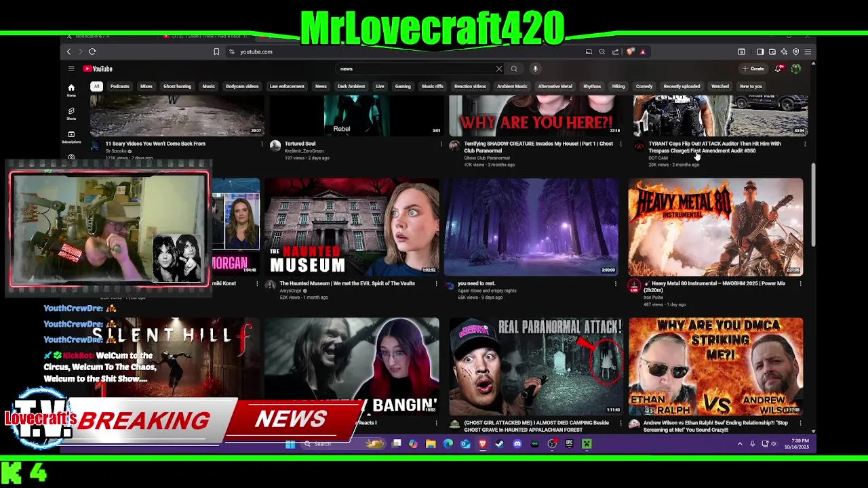Screen dimensions: 868x488
Task: Open Minecraft creeper icon in taskbar
Action: [x=587, y=444]
